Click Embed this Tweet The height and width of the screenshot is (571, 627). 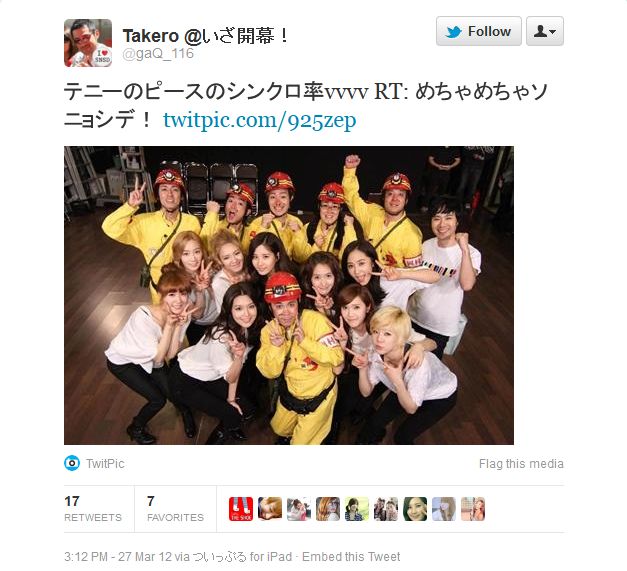[351, 557]
